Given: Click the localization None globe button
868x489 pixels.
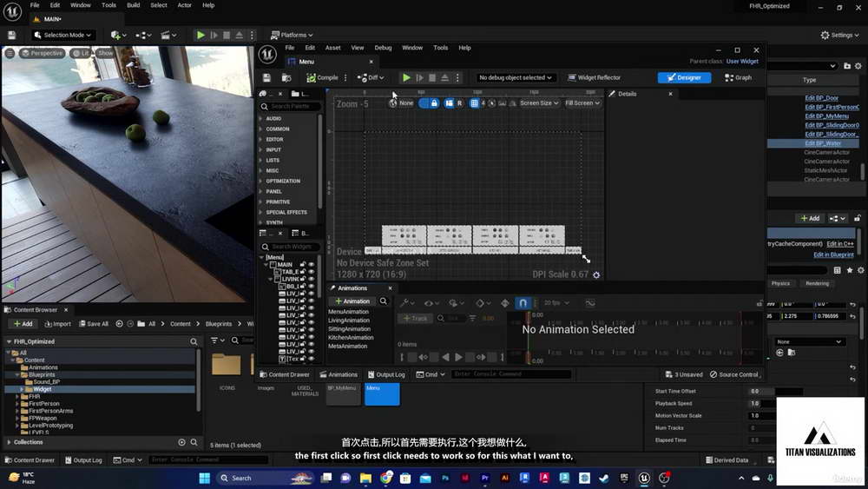Looking at the screenshot, I should point(401,103).
